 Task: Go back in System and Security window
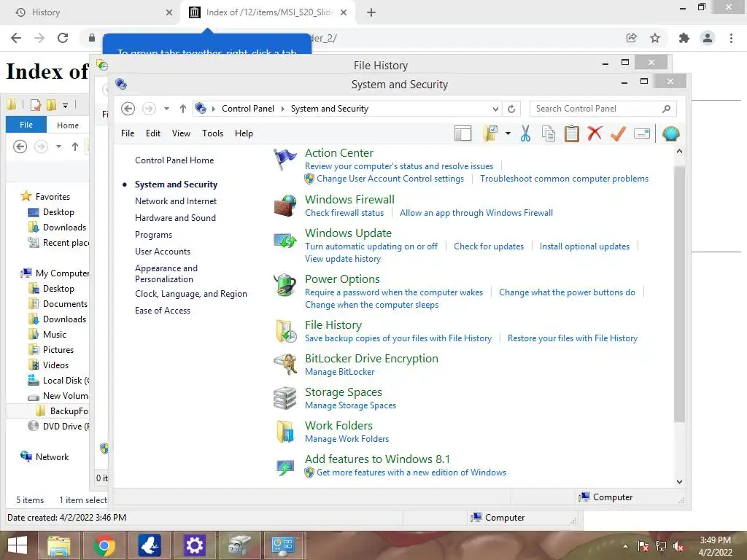click(128, 109)
